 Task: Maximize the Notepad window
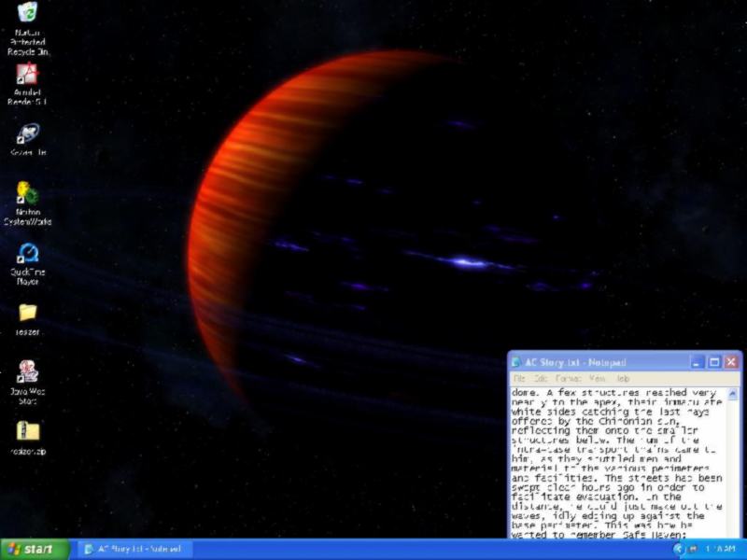714,362
